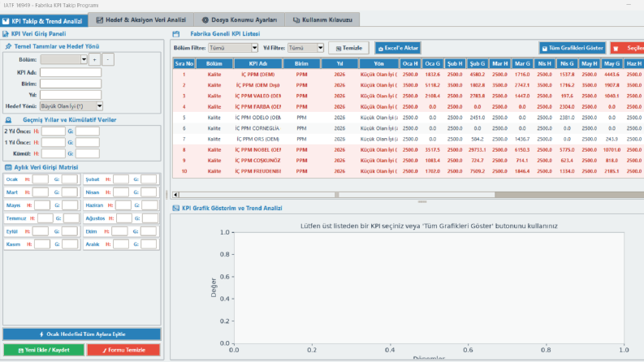Focus the KPI Adı input field

(70, 72)
